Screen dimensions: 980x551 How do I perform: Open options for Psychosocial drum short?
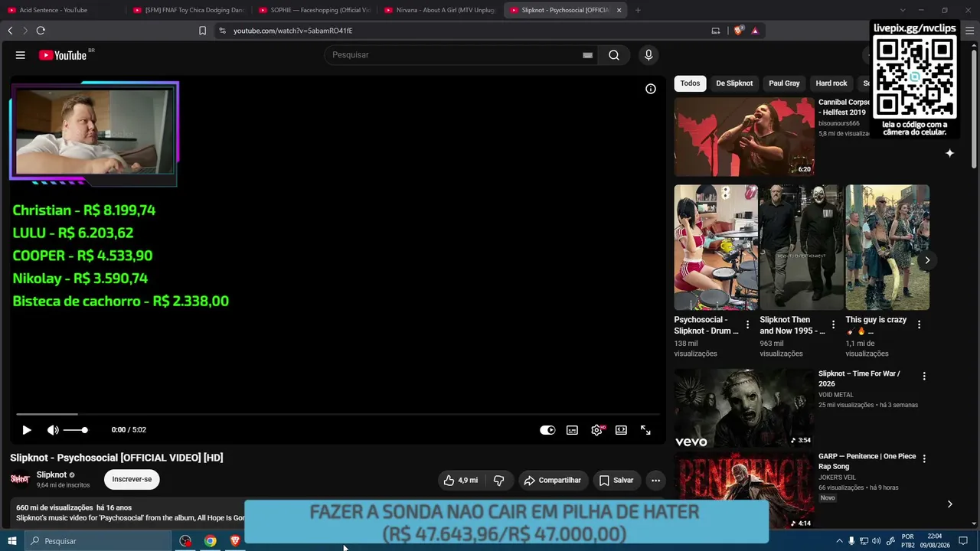pos(748,324)
